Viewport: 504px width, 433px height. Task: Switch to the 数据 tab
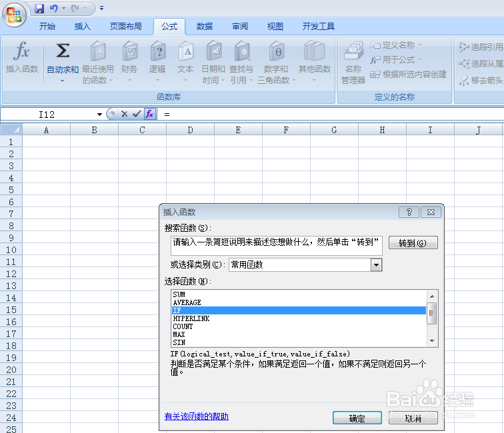pyautogui.click(x=205, y=27)
